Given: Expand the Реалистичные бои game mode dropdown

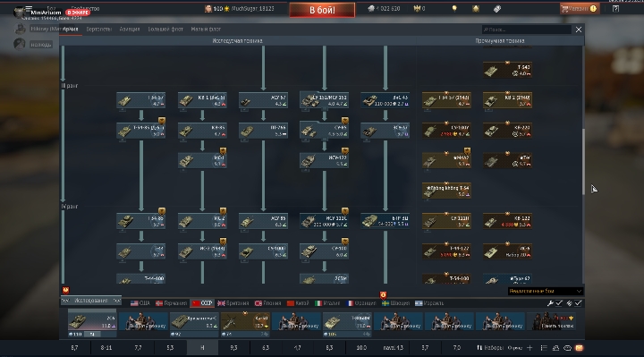Looking at the screenshot, I should tap(545, 292).
